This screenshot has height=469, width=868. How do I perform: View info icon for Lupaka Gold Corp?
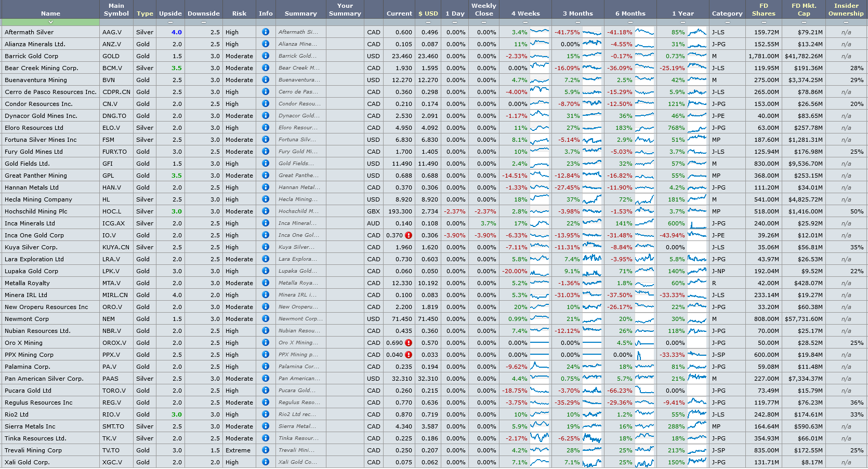tap(266, 271)
